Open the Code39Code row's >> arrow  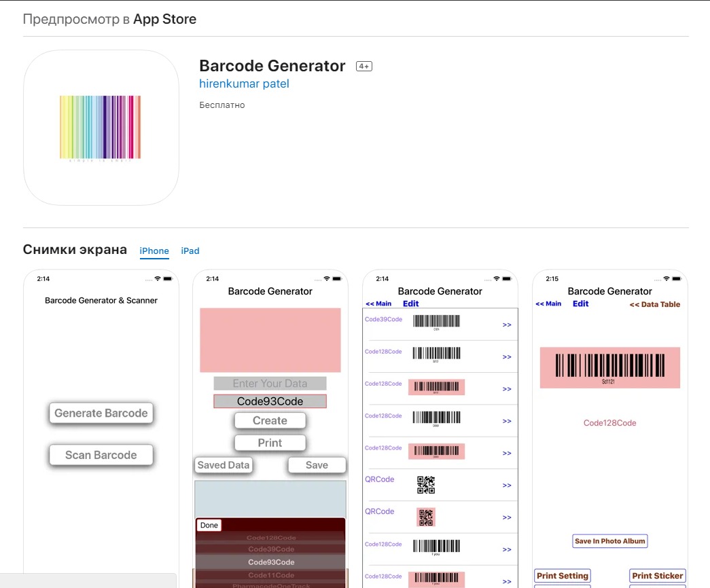pos(507,325)
